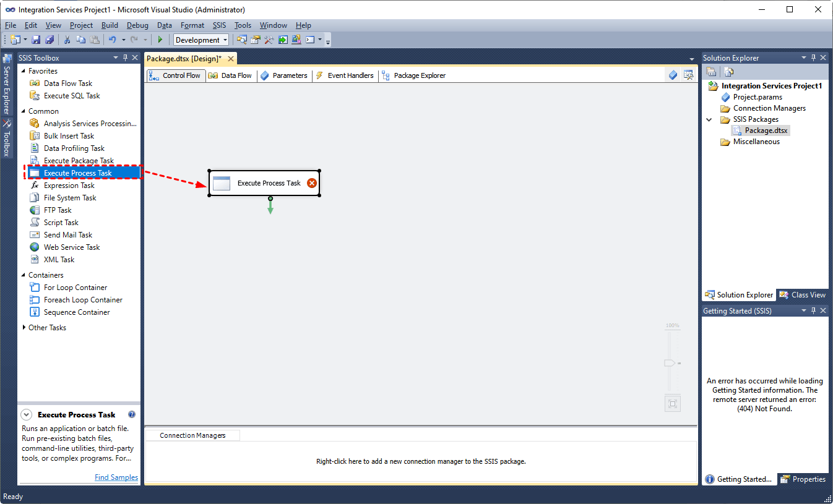Open the Properties Window toolbar icon
Image resolution: width=833 pixels, height=504 pixels.
click(x=255, y=40)
